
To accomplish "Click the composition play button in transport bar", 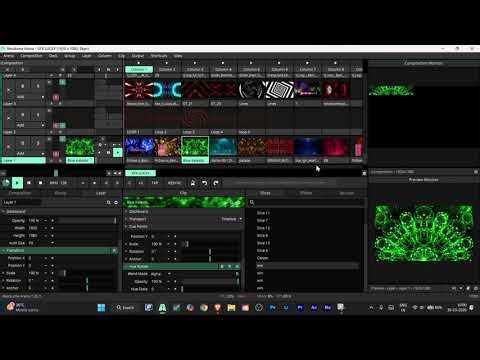I will pos(17,183).
